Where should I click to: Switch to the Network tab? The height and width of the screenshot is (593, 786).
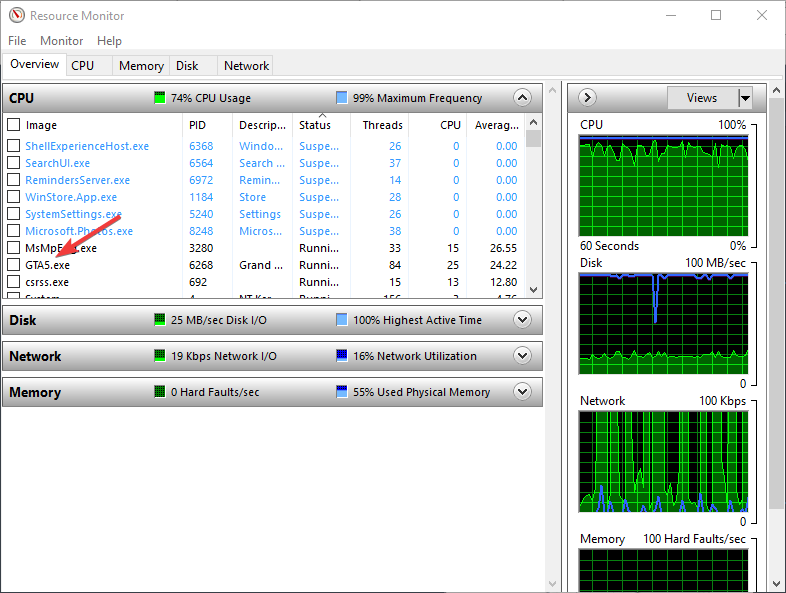click(247, 66)
